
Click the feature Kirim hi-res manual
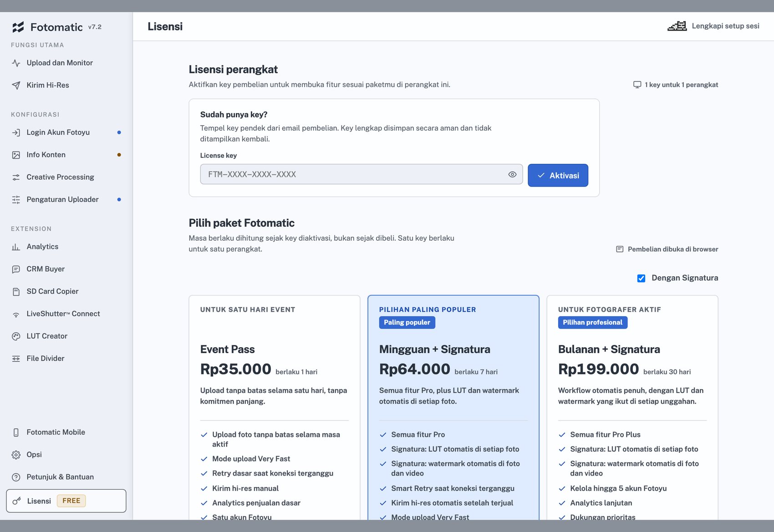(245, 488)
